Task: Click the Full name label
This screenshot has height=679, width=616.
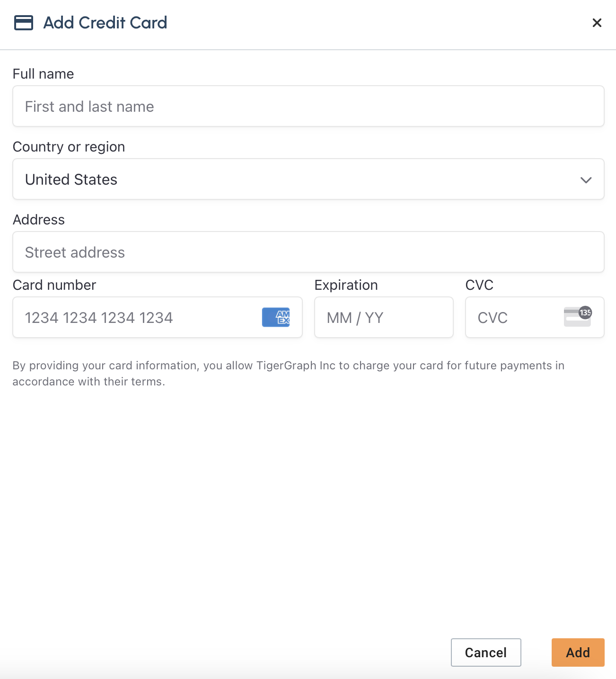Action: coord(43,73)
